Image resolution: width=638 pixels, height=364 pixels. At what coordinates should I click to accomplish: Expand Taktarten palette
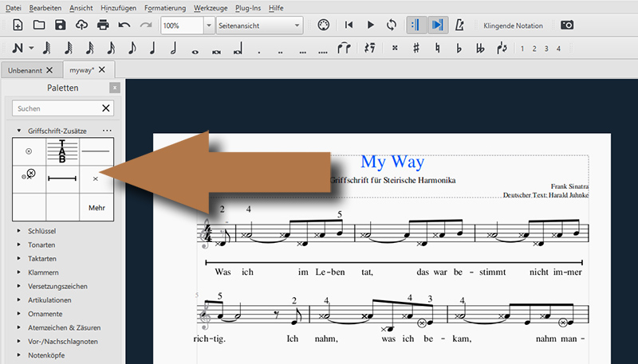point(18,258)
